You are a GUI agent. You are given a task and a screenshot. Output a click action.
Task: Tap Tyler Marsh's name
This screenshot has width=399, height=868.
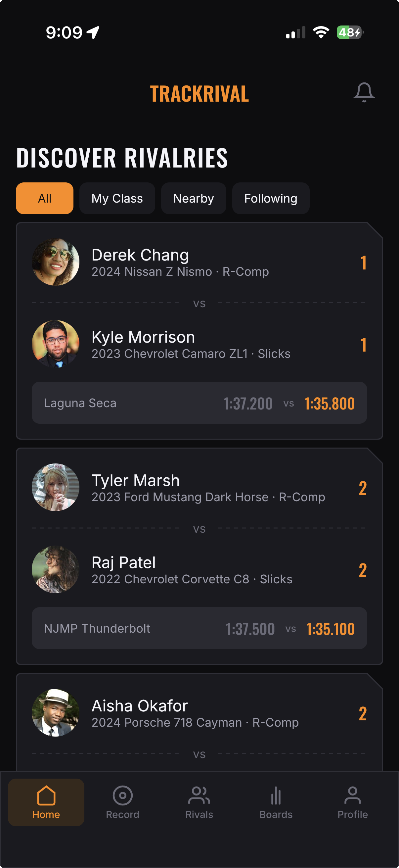coord(136,480)
